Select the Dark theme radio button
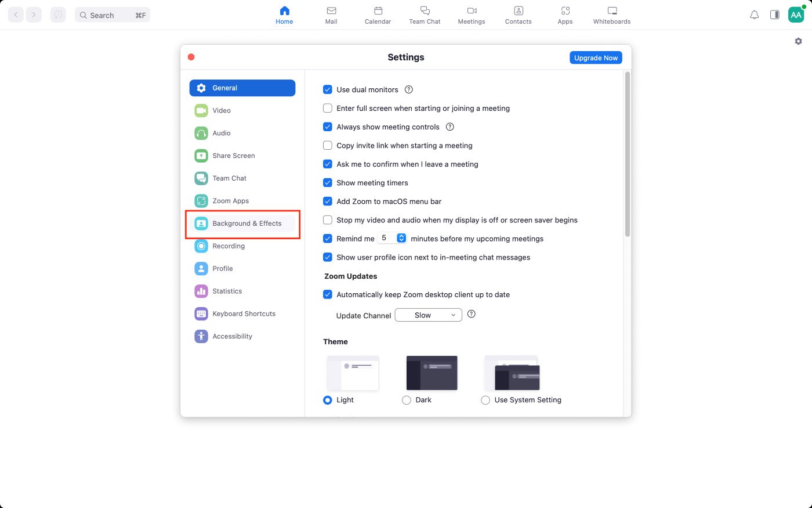This screenshot has height=508, width=812. tap(407, 400)
